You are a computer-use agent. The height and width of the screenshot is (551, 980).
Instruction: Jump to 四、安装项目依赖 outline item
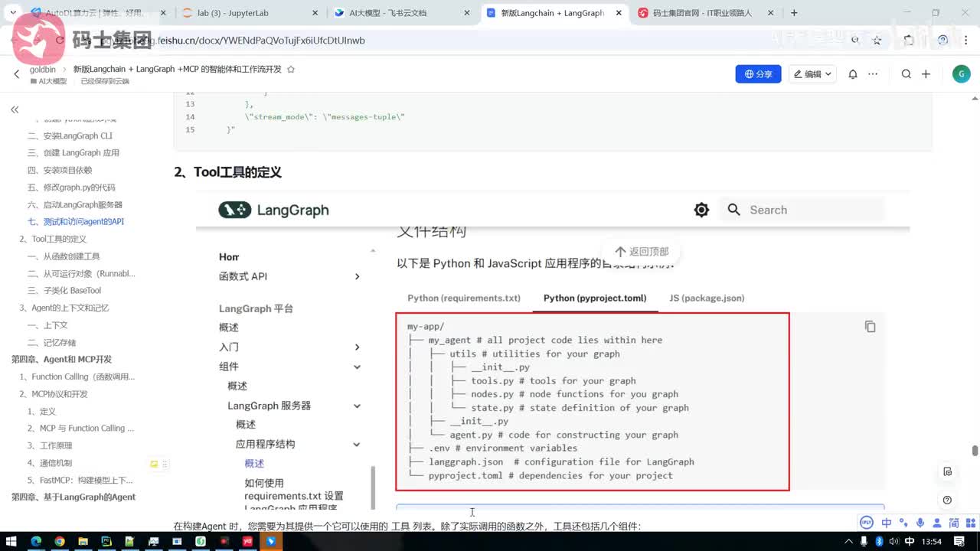tap(60, 170)
